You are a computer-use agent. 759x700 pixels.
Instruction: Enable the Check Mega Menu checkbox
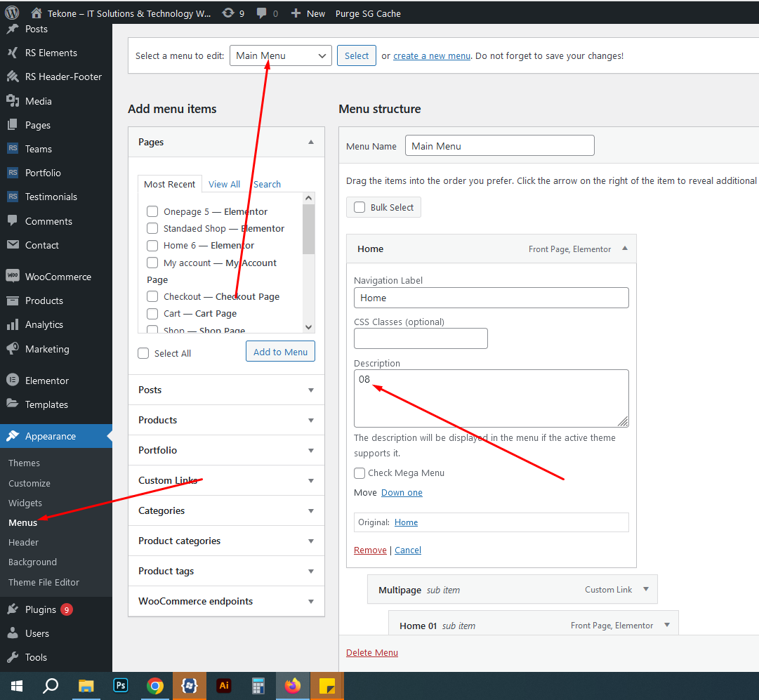pos(359,473)
